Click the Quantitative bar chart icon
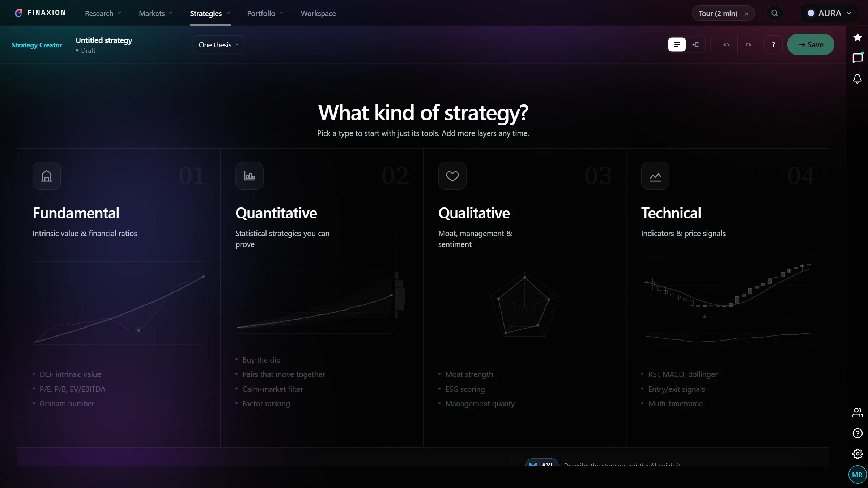This screenshot has height=488, width=868. coord(250,176)
